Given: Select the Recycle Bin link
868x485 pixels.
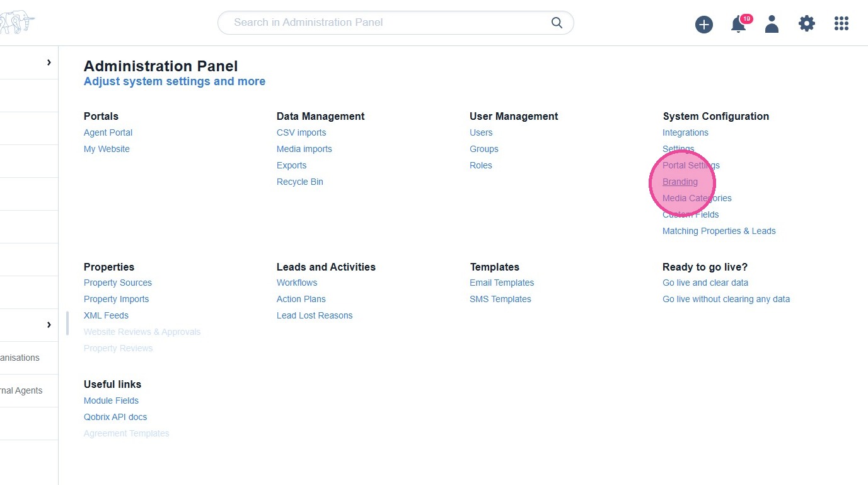Looking at the screenshot, I should coord(300,182).
